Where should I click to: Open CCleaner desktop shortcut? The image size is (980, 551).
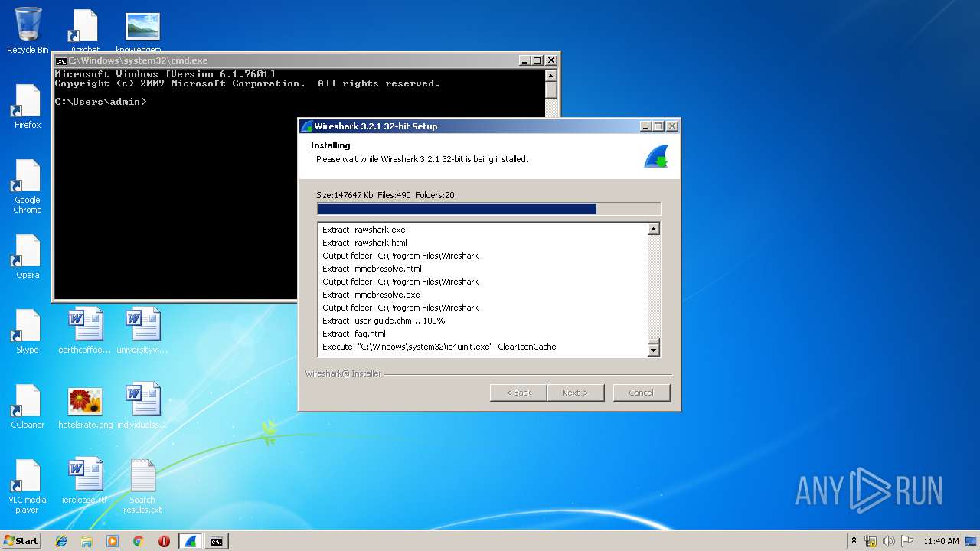click(28, 406)
